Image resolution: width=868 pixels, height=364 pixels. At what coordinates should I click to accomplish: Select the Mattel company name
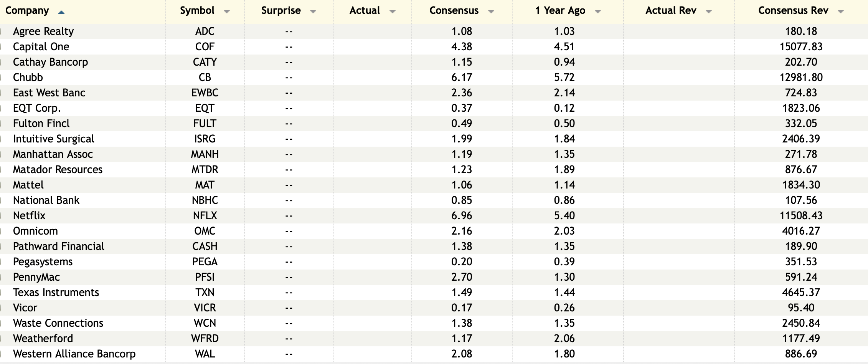click(28, 185)
